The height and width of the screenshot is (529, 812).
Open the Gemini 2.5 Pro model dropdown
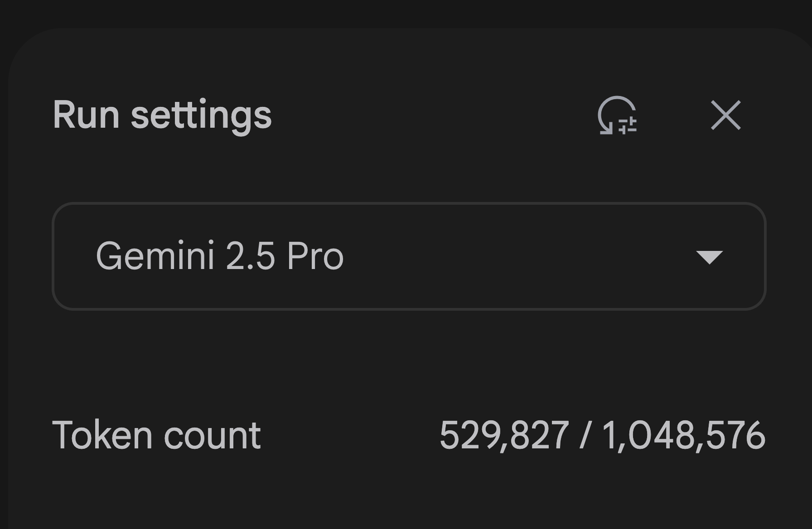[409, 256]
